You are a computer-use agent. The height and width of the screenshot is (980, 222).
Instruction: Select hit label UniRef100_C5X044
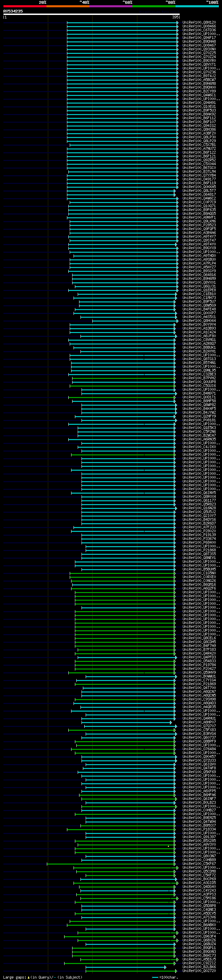click(x=199, y=164)
